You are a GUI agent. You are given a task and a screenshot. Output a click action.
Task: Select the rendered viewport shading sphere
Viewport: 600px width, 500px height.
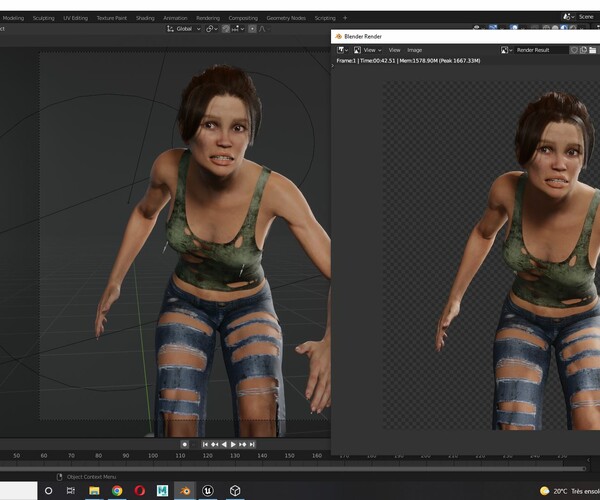(573, 28)
